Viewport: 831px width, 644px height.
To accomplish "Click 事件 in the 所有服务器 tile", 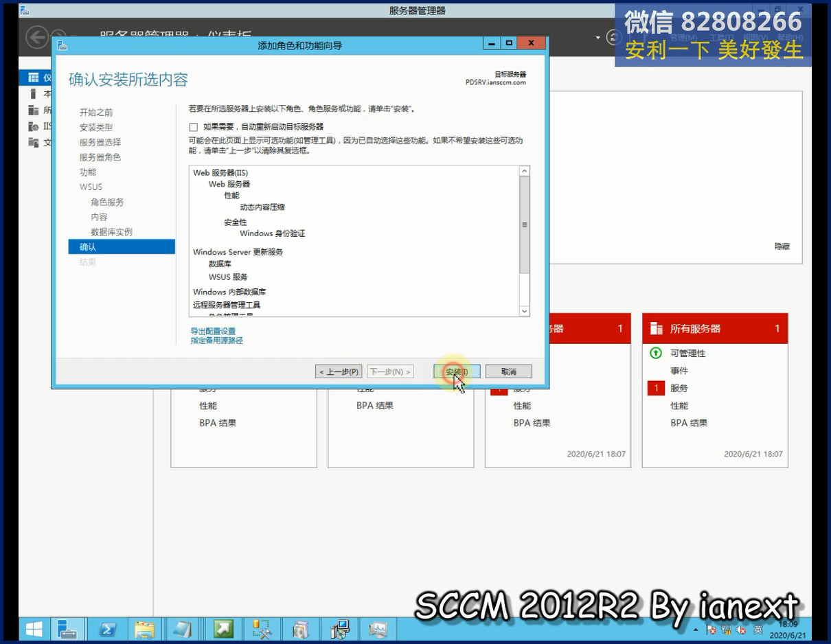I will point(679,371).
